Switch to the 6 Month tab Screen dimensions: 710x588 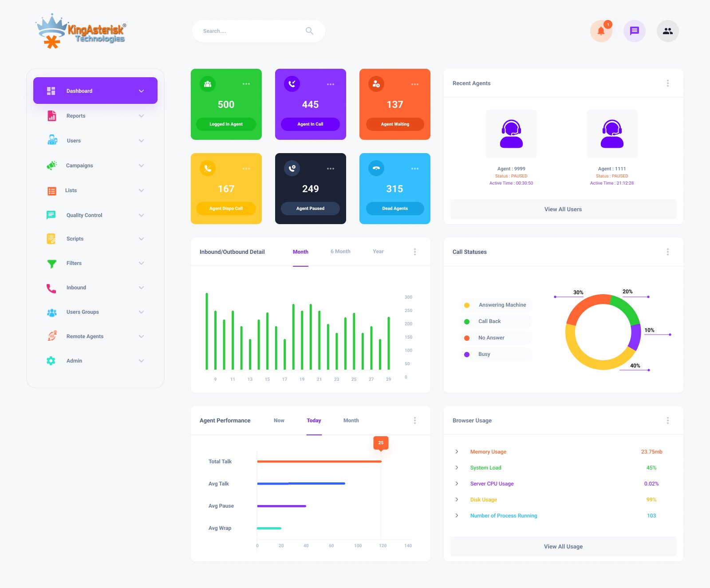(340, 252)
